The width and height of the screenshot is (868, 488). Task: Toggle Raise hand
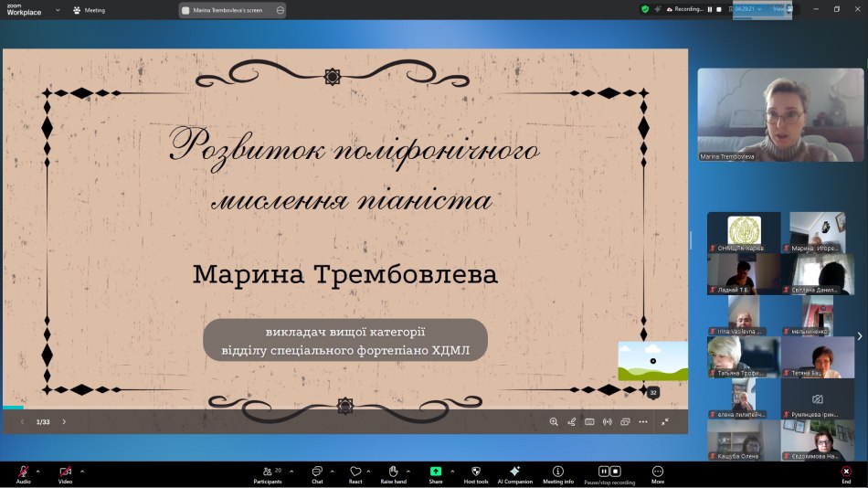pyautogui.click(x=394, y=472)
